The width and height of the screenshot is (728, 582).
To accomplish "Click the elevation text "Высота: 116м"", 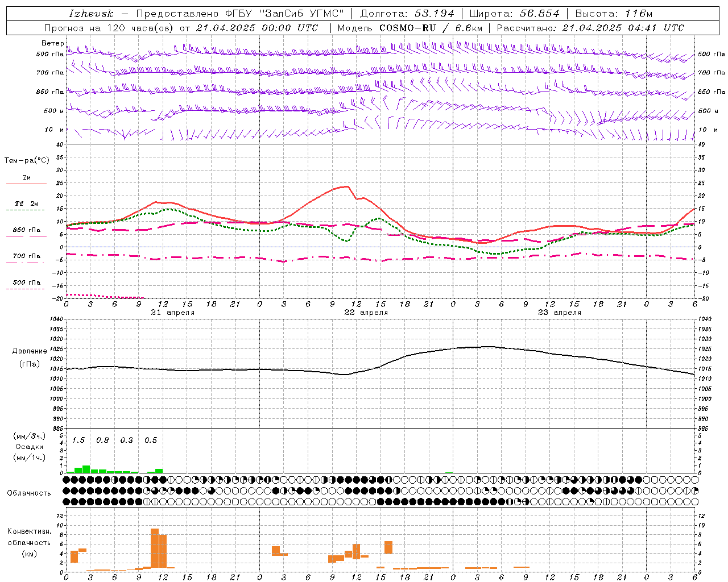I will [614, 14].
